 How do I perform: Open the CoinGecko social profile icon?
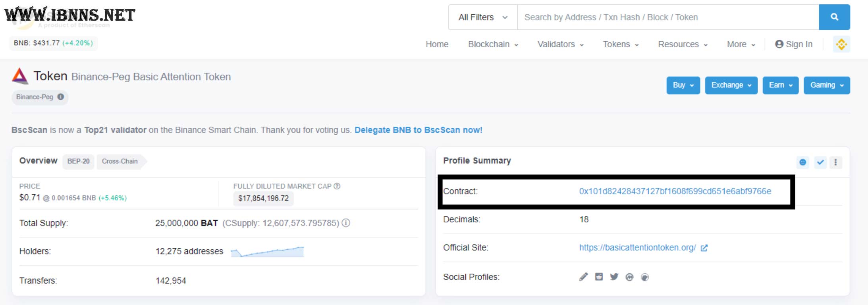(x=645, y=277)
